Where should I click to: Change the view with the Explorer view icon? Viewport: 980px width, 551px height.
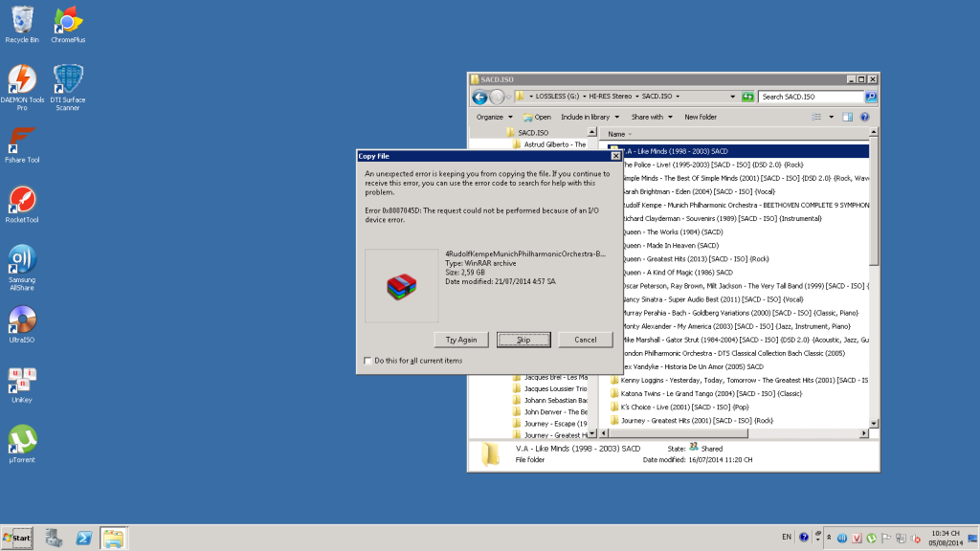[816, 117]
